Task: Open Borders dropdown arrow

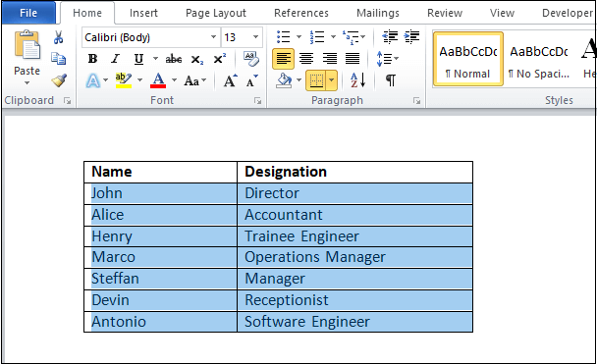Action: pos(332,80)
